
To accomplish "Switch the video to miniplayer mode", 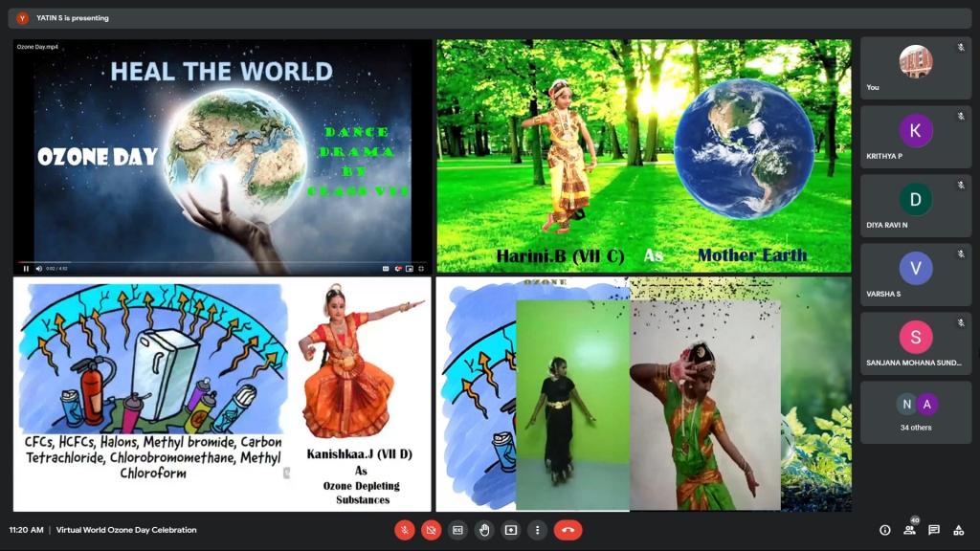I will click(x=410, y=269).
